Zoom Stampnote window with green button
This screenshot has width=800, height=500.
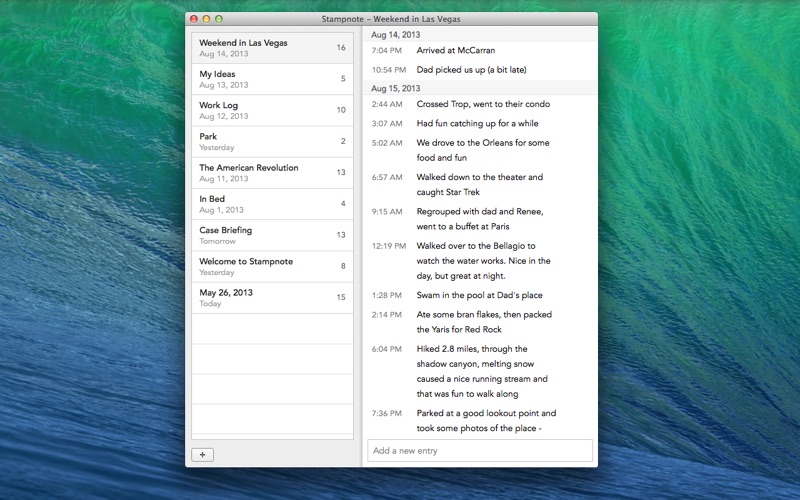[x=218, y=19]
